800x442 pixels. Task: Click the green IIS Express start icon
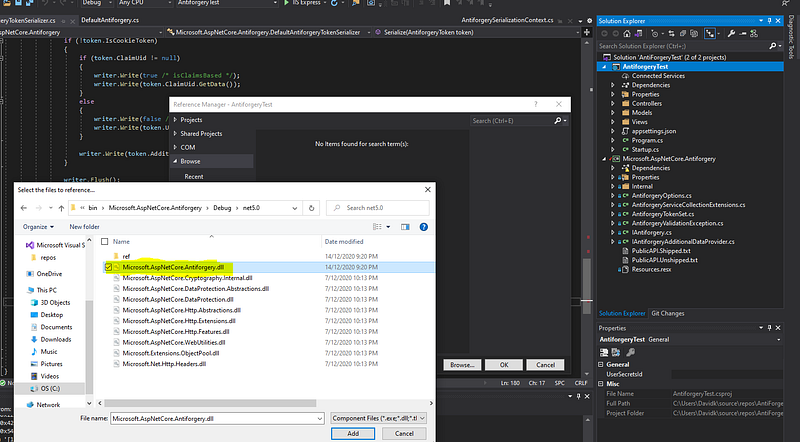[x=286, y=3]
